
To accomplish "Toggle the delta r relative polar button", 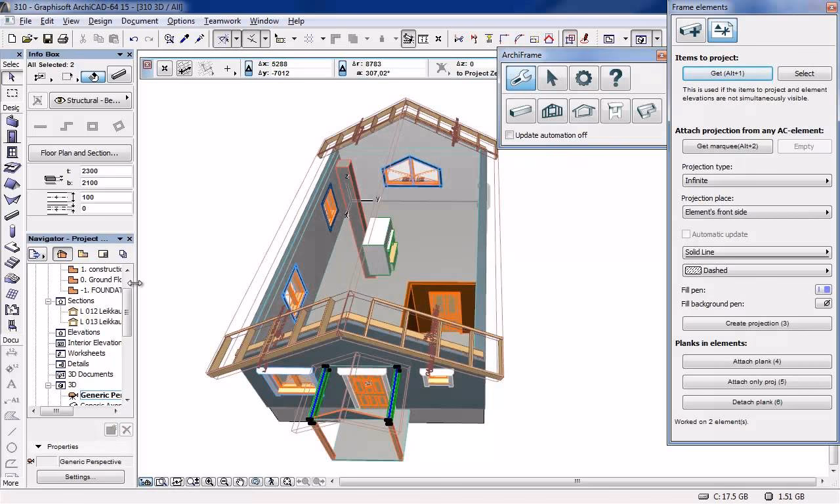I will coord(343,68).
